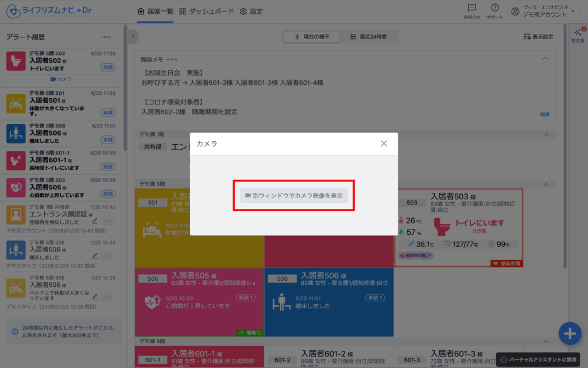Click the 要注意 sparkle icon
588x368 pixels.
(x=579, y=34)
